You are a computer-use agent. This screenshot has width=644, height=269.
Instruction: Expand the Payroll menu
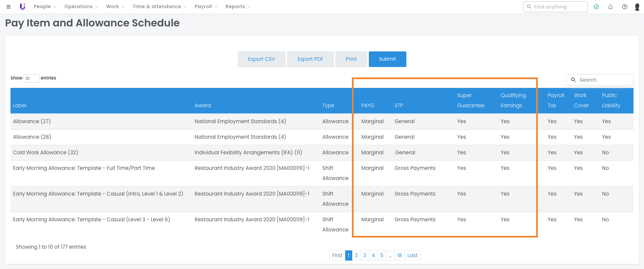coord(206,6)
